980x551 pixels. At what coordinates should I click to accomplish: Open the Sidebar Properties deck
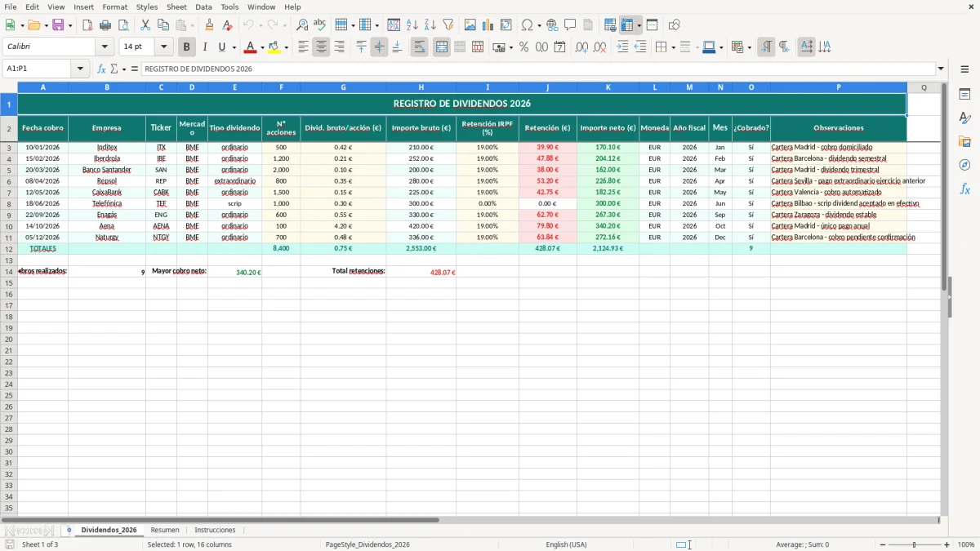964,95
